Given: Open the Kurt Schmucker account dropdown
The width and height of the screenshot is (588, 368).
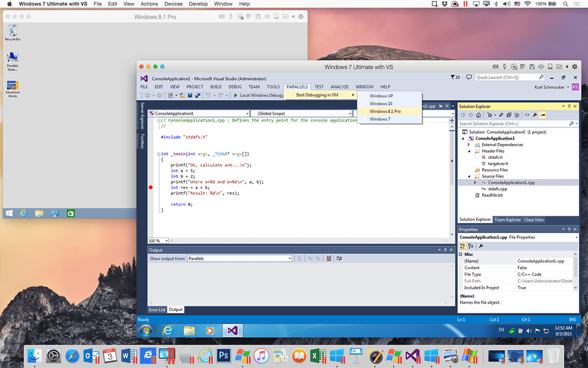Looking at the screenshot, I should 551,87.
